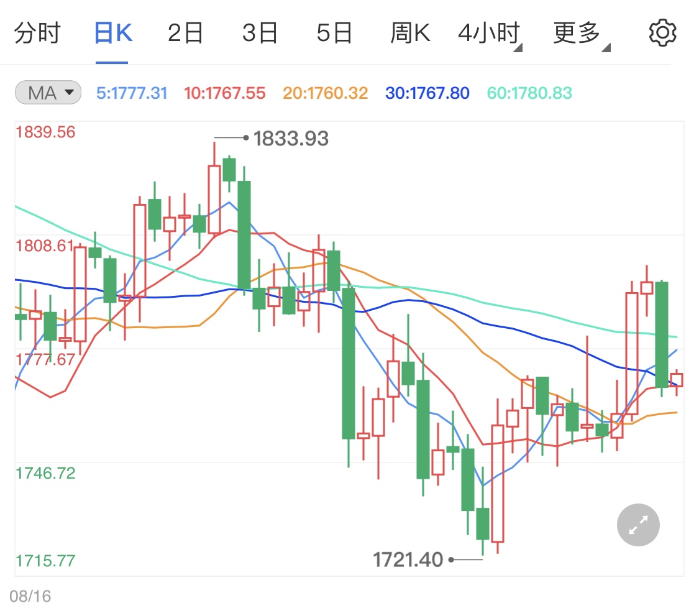Select the 3日 chart view
This screenshot has width=699, height=616.
tap(260, 32)
